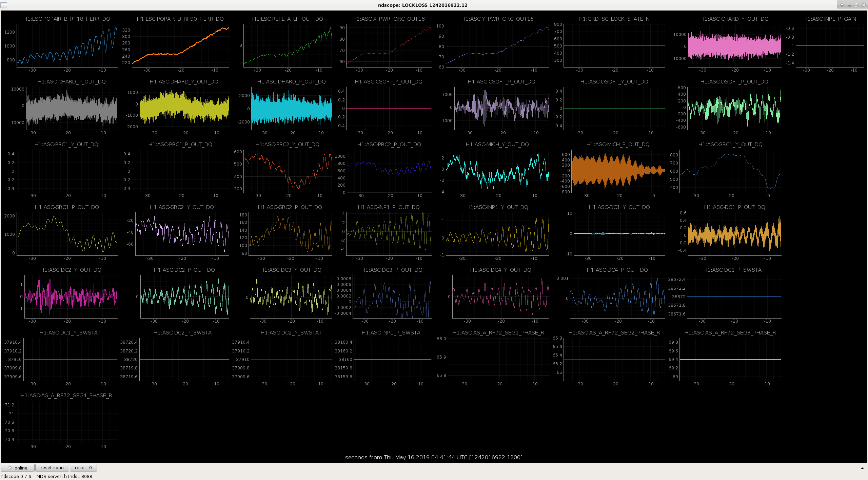Select the H1:ASC-MICH_P_OUT_DQ orange plot
Screen dimensions: 868x480
pos(618,171)
